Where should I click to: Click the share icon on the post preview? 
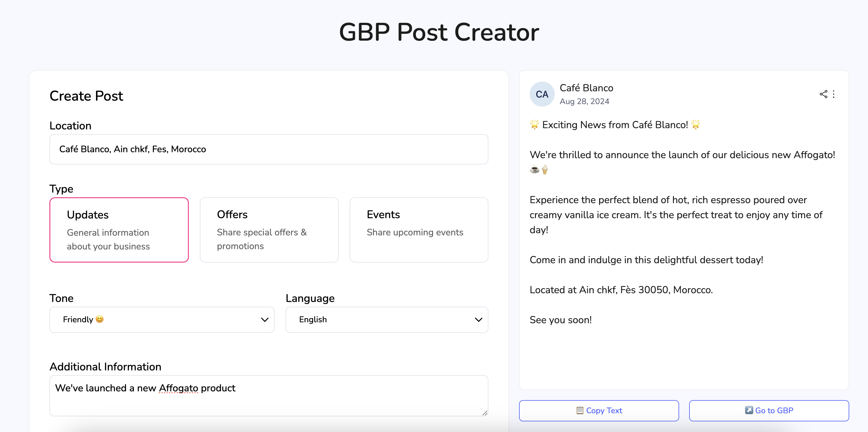tap(824, 94)
